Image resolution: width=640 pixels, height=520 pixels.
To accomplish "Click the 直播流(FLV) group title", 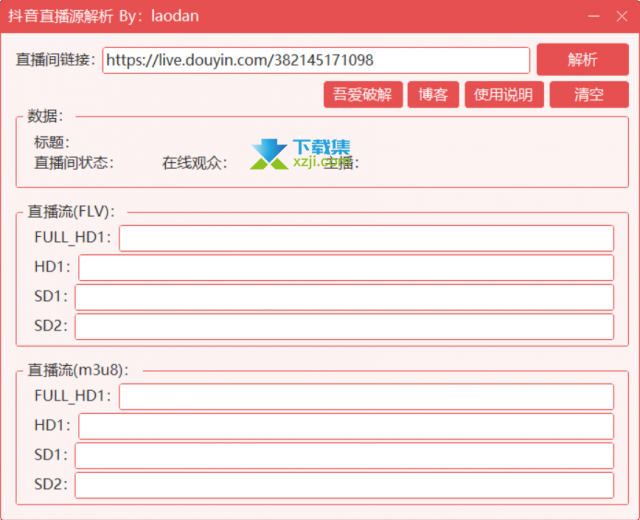I will click(x=71, y=211).
